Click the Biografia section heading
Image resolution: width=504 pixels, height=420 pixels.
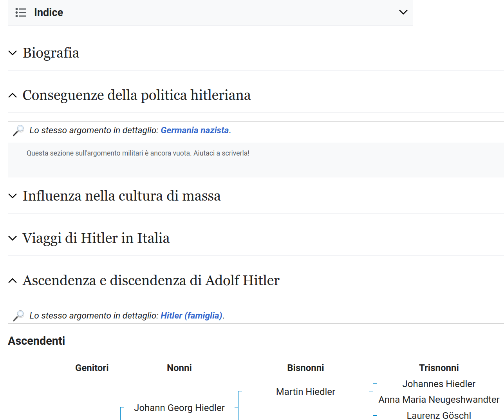coord(51,53)
